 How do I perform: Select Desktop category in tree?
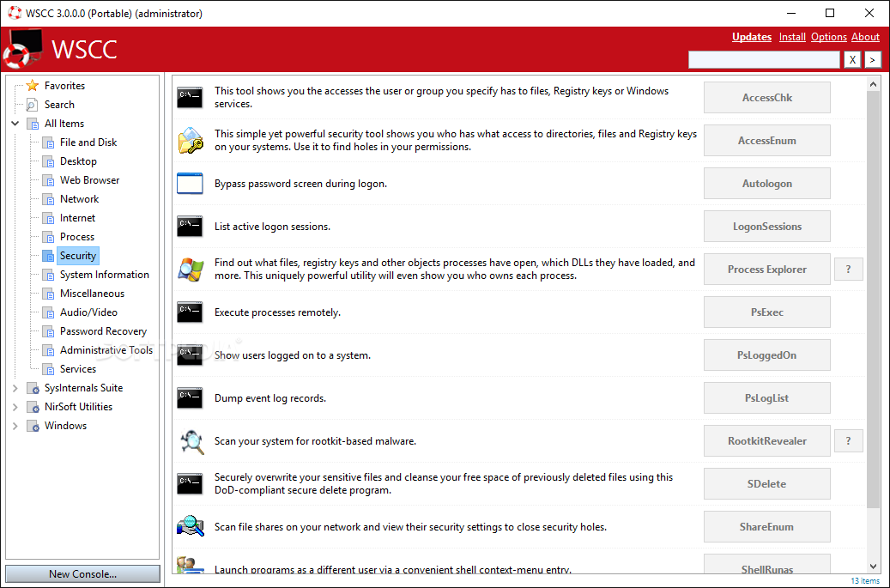coord(78,161)
